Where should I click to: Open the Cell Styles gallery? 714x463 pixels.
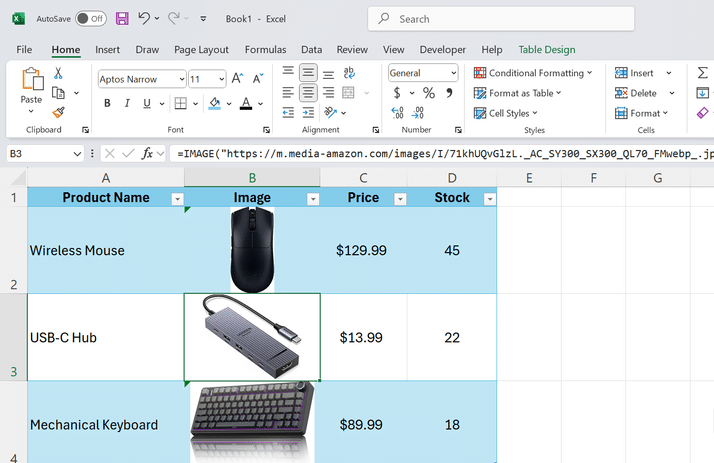(506, 113)
